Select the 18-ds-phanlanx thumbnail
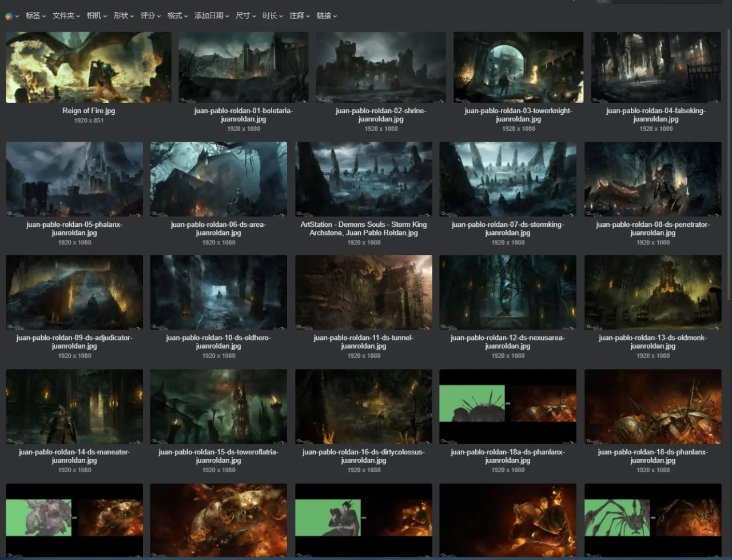Screen dimensions: 732x560 click(653, 406)
